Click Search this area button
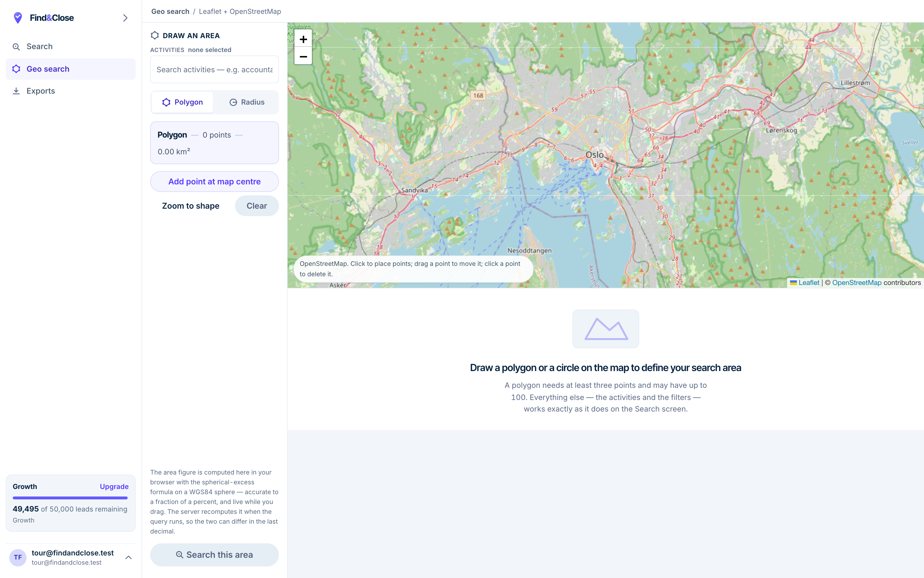Image resolution: width=924 pixels, height=578 pixels. tap(215, 555)
